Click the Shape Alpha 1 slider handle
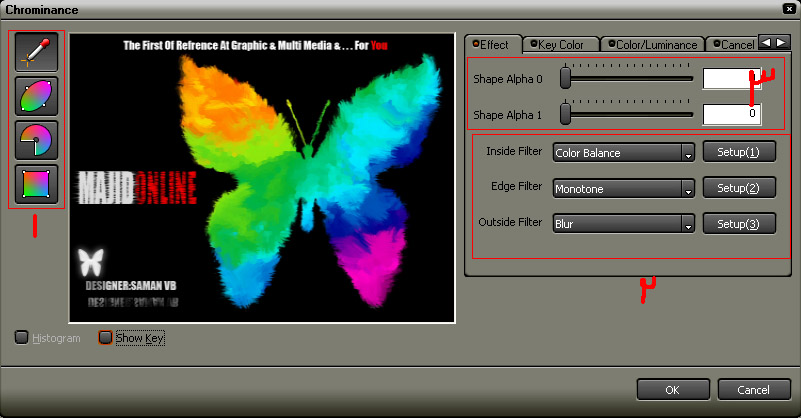 [566, 113]
